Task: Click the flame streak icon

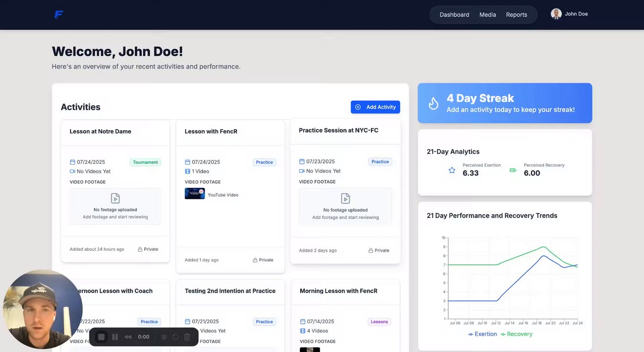Action: (x=433, y=103)
